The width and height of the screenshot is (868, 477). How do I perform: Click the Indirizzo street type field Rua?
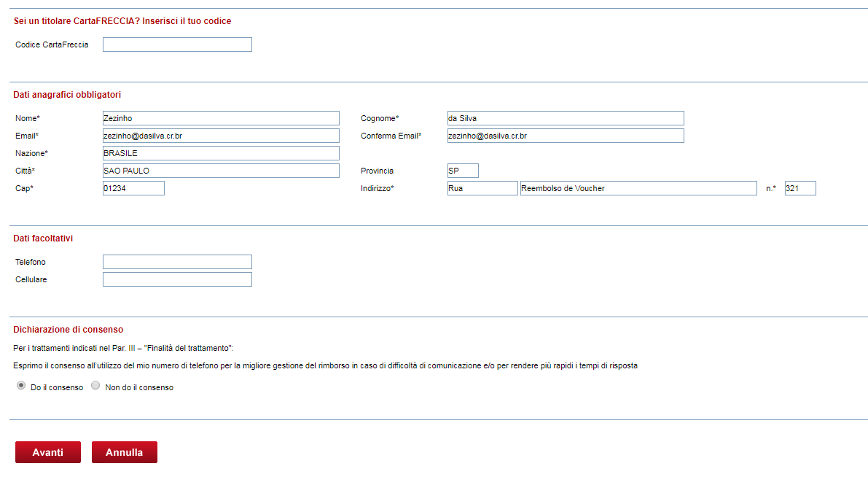pyautogui.click(x=482, y=188)
